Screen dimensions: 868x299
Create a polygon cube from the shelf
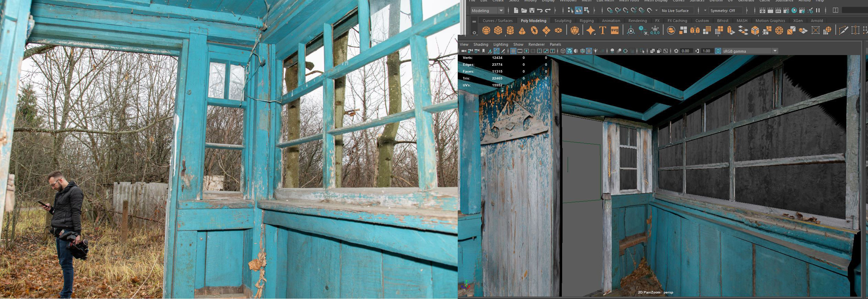(x=498, y=30)
